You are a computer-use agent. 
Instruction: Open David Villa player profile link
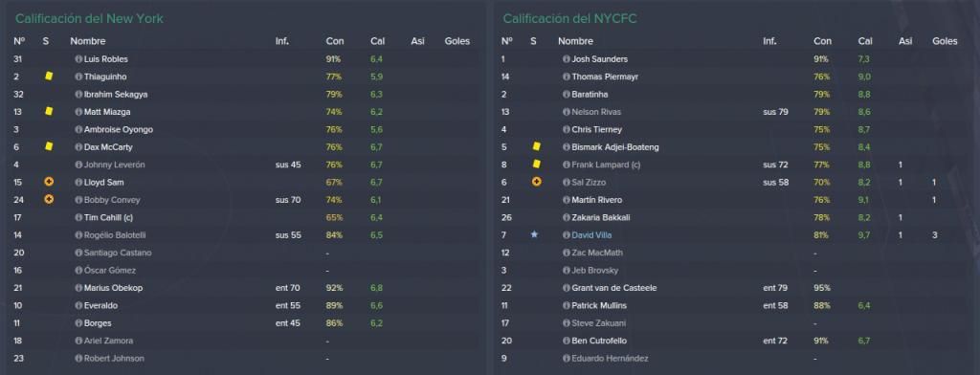[591, 235]
